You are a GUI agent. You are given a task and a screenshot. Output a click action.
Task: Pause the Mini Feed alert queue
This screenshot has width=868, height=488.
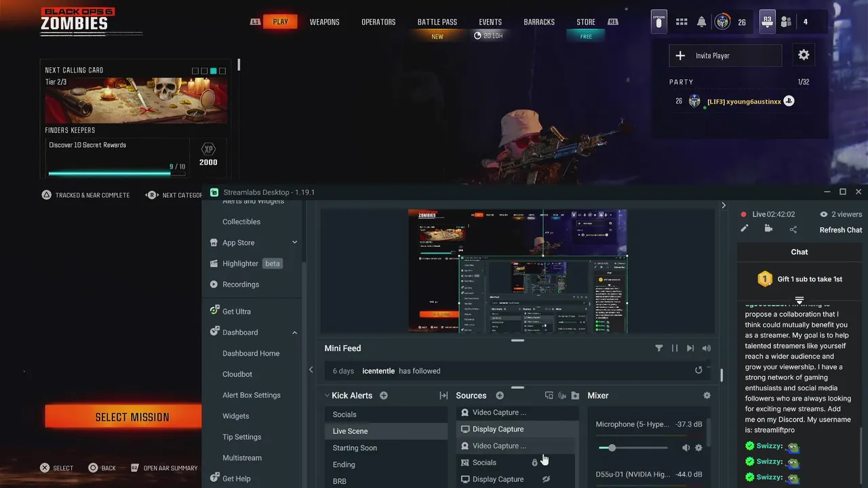pyautogui.click(x=674, y=348)
